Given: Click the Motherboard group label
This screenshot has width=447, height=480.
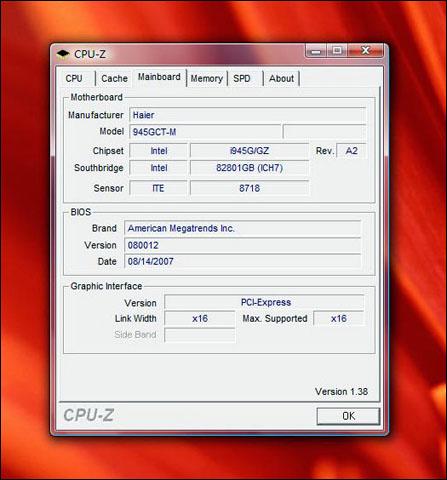Looking at the screenshot, I should coord(97,97).
